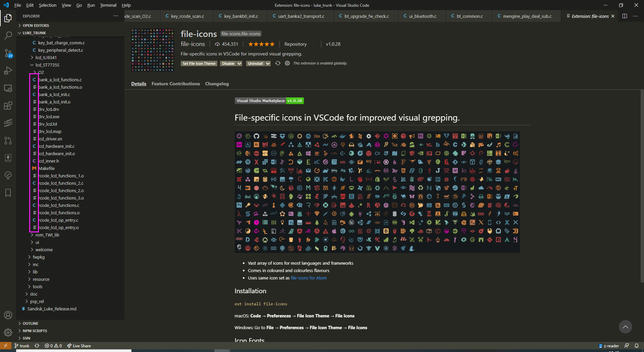Switch to ui_bluetooth.c editor tab

[x=423, y=16]
